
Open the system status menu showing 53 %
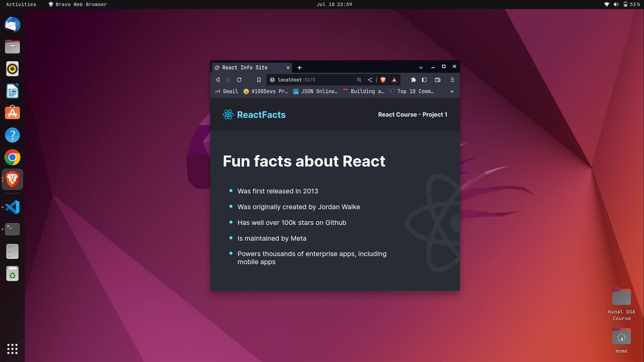[622, 4]
